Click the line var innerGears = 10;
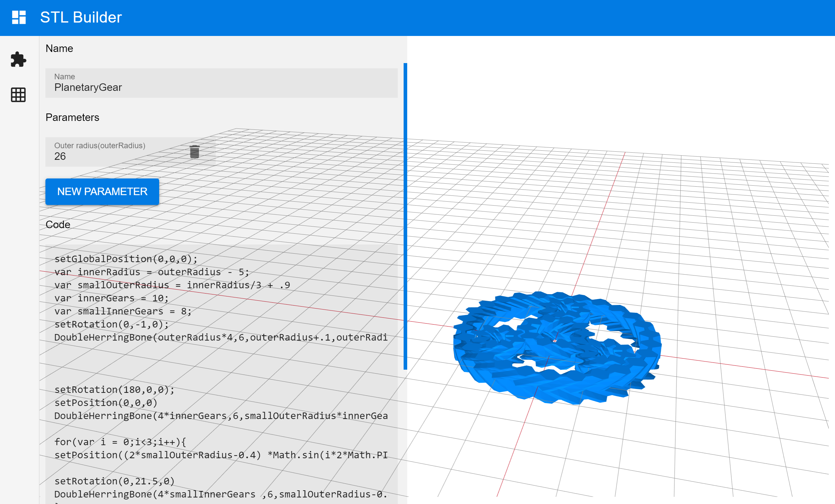Viewport: 835px width, 504px height. tap(111, 298)
